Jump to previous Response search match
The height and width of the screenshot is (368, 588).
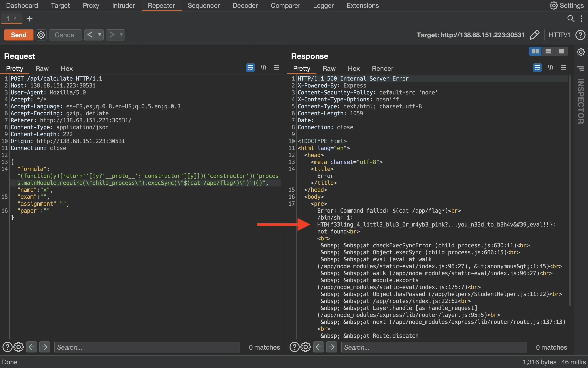(x=319, y=347)
